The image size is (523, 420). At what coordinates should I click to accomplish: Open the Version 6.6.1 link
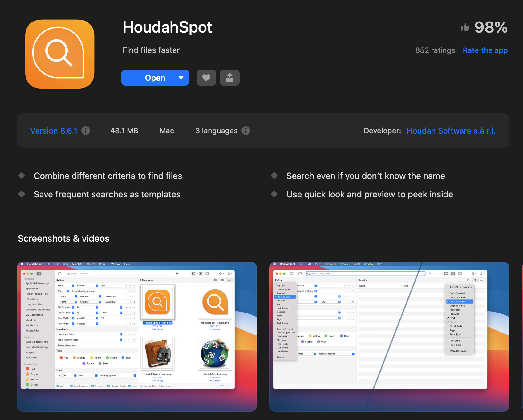pos(54,131)
